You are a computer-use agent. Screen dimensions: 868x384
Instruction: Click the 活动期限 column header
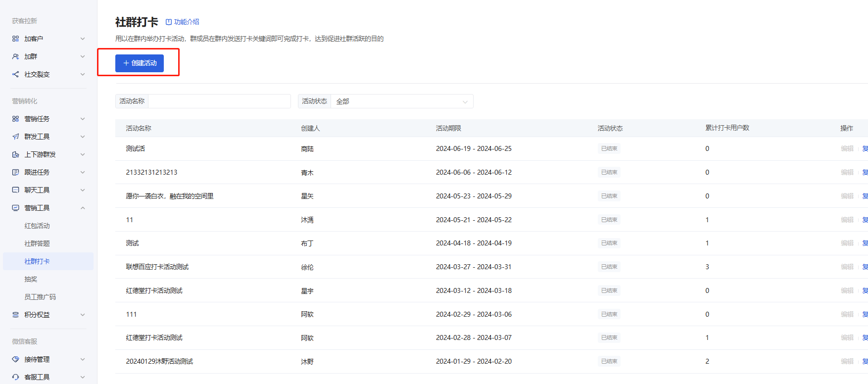[448, 128]
